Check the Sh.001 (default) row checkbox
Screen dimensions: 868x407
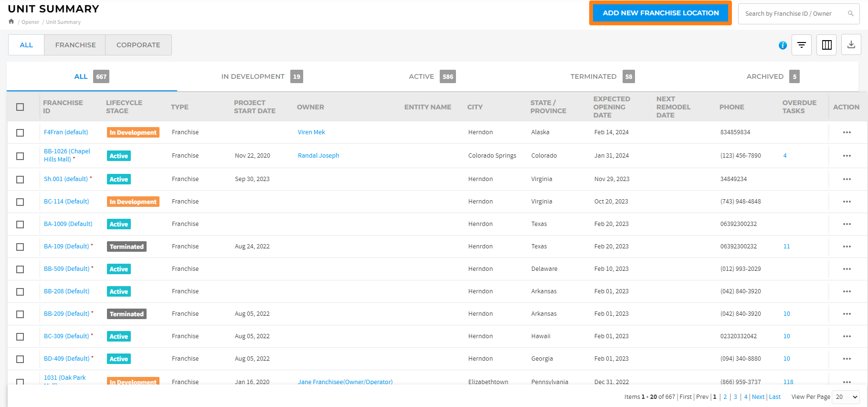20,180
